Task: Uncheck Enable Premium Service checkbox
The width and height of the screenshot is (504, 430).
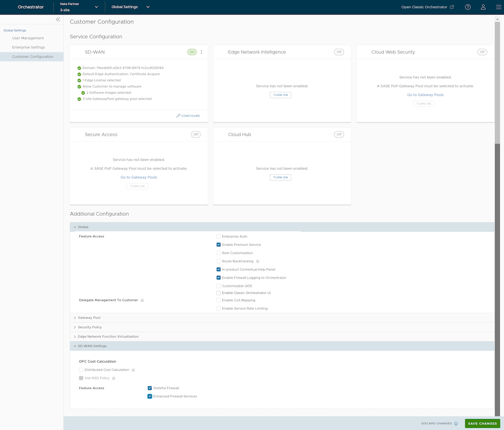Action: pyautogui.click(x=219, y=245)
